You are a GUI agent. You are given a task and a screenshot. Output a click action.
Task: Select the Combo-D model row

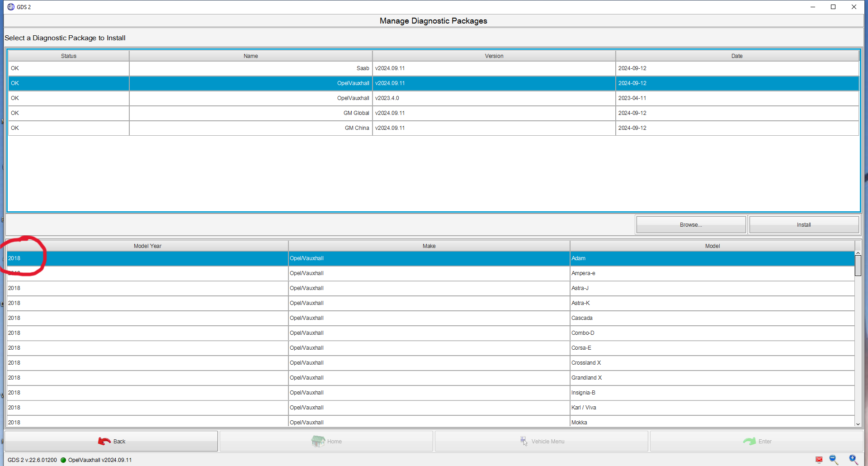pyautogui.click(x=431, y=333)
